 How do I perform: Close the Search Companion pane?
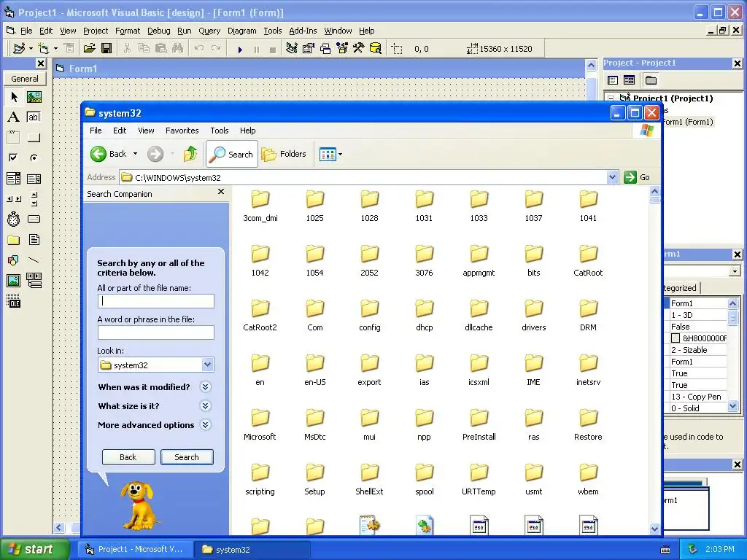point(221,192)
